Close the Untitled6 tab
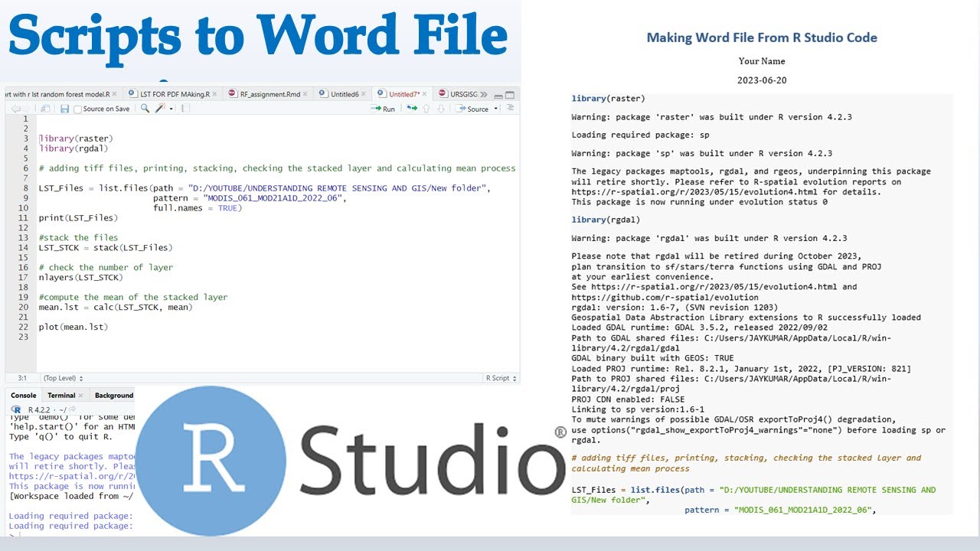This screenshot has width=980, height=551. pos(364,94)
